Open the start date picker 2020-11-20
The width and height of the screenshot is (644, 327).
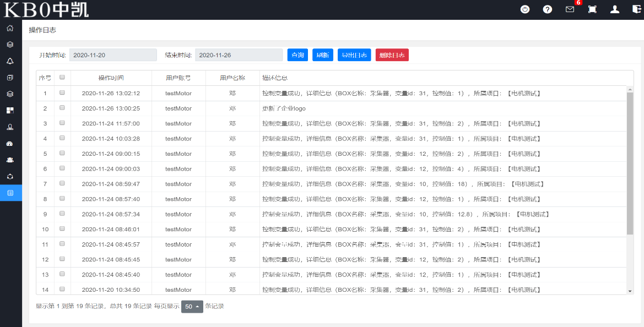coord(113,55)
